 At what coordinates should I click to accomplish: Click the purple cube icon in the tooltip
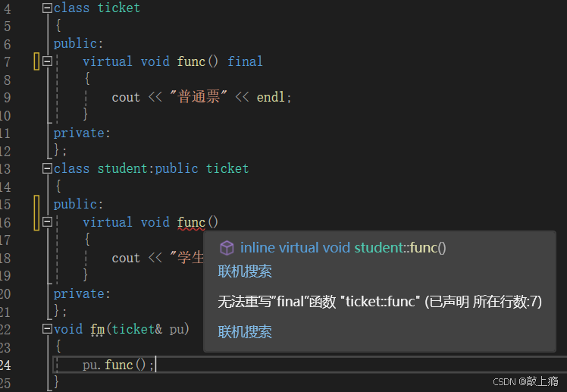pos(227,248)
